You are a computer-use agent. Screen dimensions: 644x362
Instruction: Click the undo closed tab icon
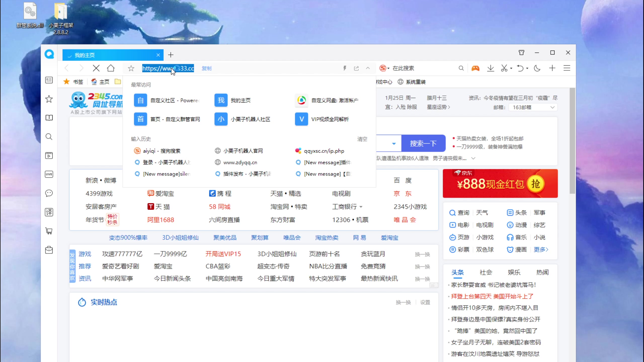tap(520, 68)
